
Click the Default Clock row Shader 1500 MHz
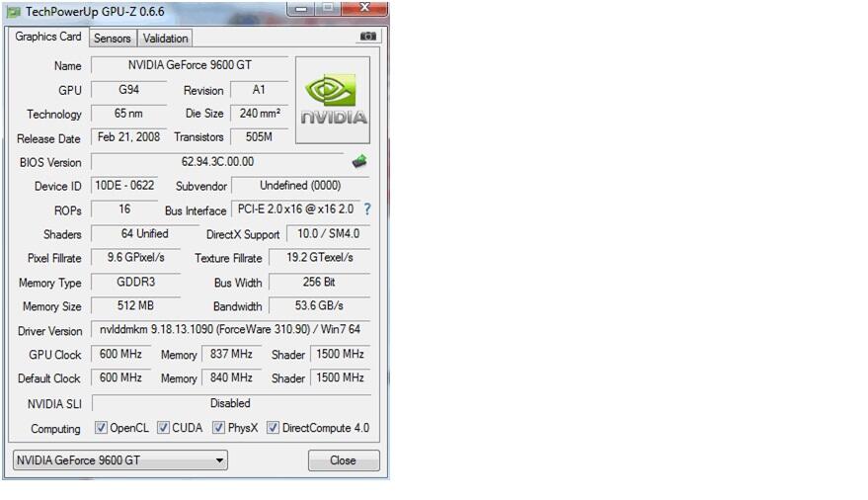point(340,377)
